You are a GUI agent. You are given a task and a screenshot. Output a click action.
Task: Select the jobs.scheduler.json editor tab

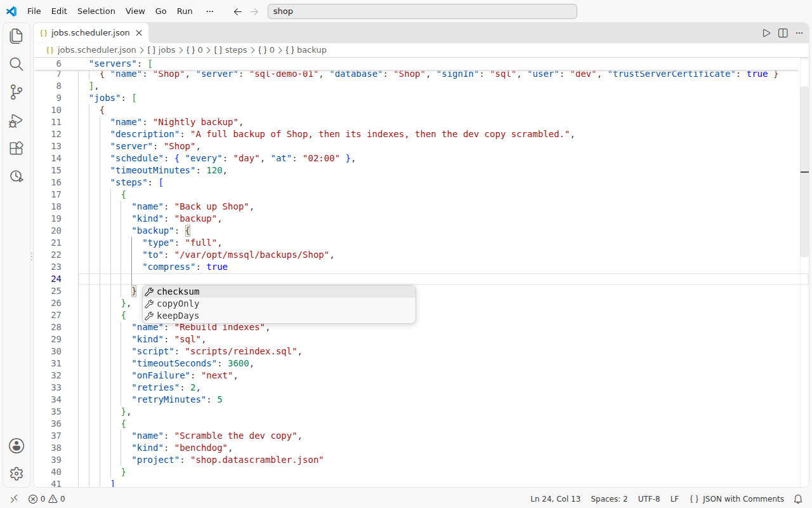point(91,33)
